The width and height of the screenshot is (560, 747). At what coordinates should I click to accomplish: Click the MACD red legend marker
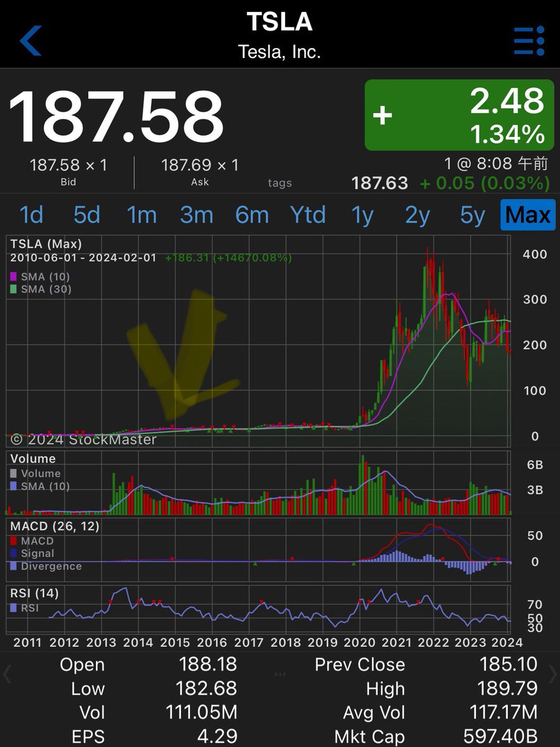(12, 542)
